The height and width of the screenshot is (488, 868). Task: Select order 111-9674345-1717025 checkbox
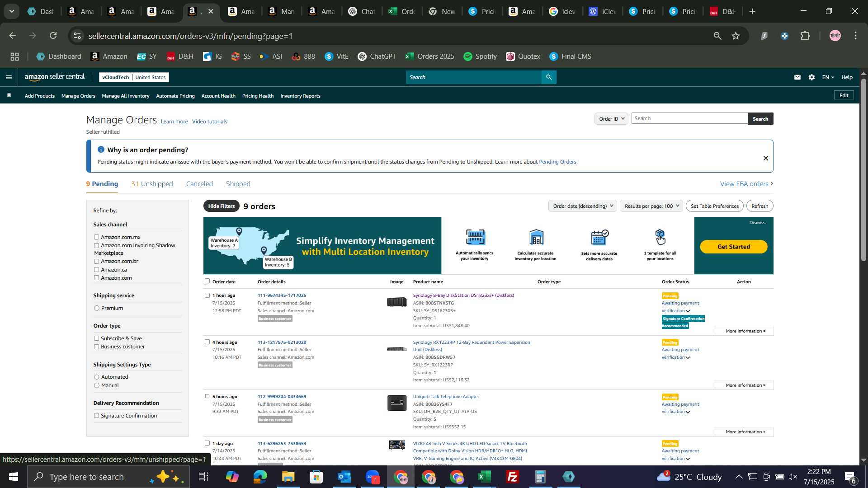[207, 295]
